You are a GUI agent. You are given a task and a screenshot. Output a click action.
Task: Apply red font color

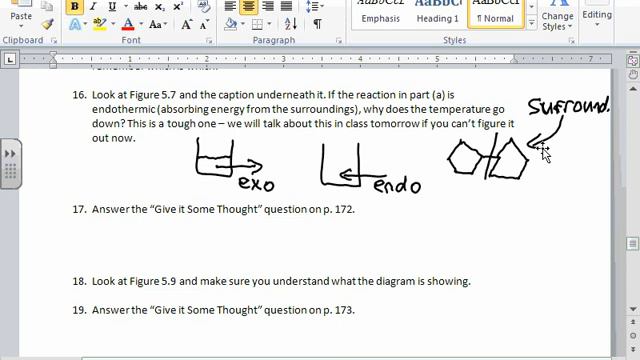128,24
